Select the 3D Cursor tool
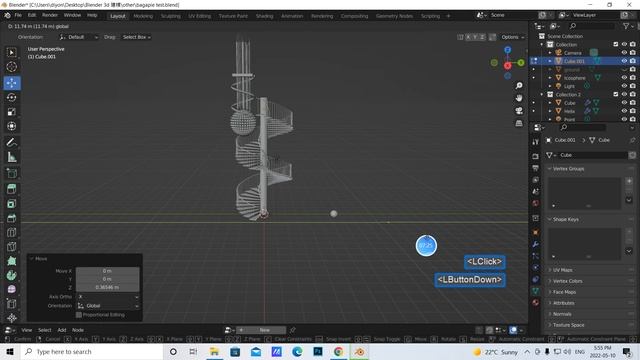Screen dimensions: 640x360 coord(12,67)
